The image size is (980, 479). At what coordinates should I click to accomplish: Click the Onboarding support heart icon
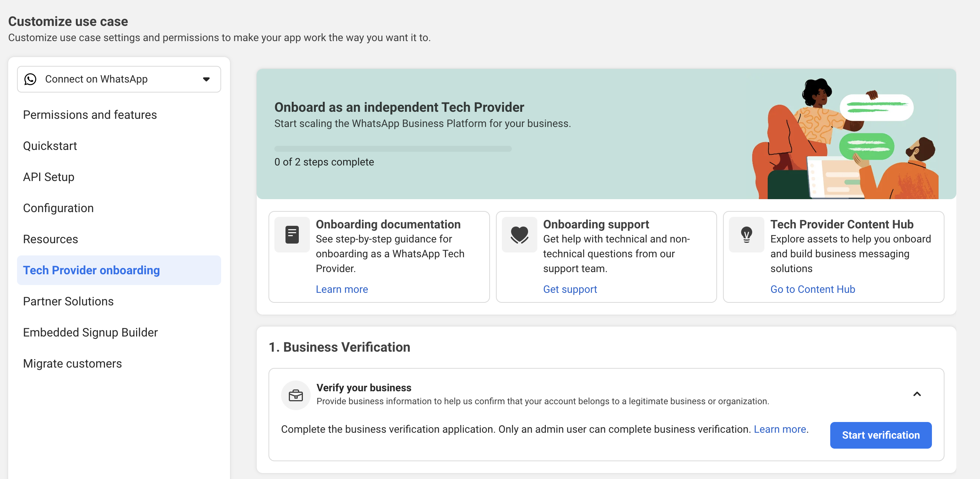[x=519, y=235]
